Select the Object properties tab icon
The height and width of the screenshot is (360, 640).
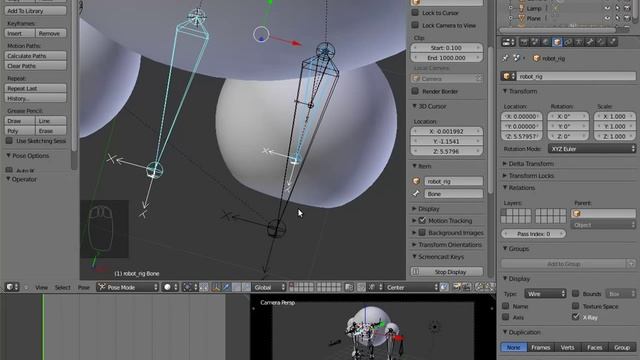click(x=557, y=42)
